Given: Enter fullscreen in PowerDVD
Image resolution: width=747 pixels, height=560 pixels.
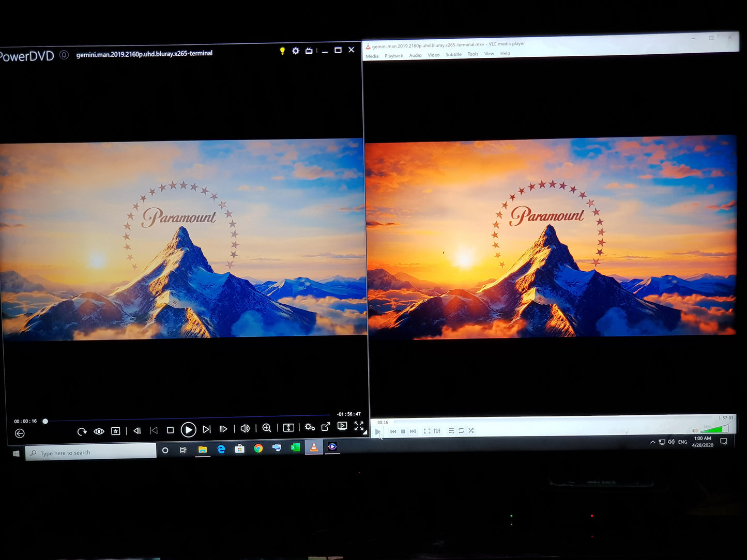Looking at the screenshot, I should [359, 426].
